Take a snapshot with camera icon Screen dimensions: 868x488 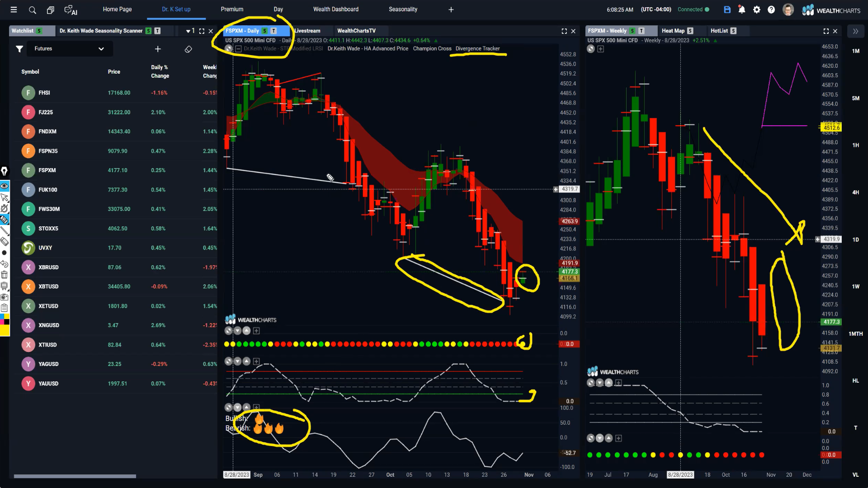coord(5,297)
